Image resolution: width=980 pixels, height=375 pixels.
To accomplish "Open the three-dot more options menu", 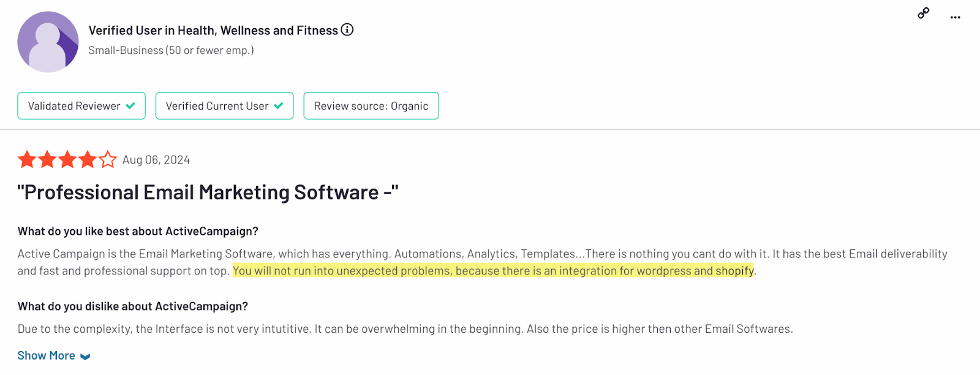I will click(956, 17).
